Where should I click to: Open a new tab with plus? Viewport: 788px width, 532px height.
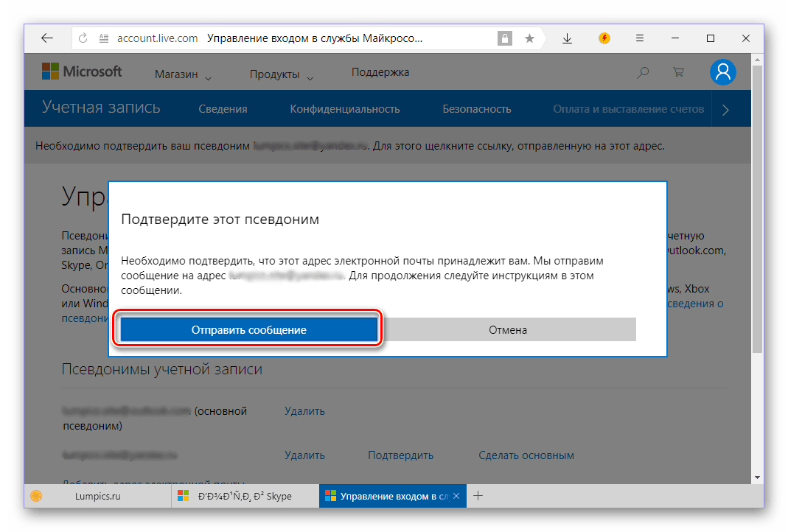tap(478, 496)
